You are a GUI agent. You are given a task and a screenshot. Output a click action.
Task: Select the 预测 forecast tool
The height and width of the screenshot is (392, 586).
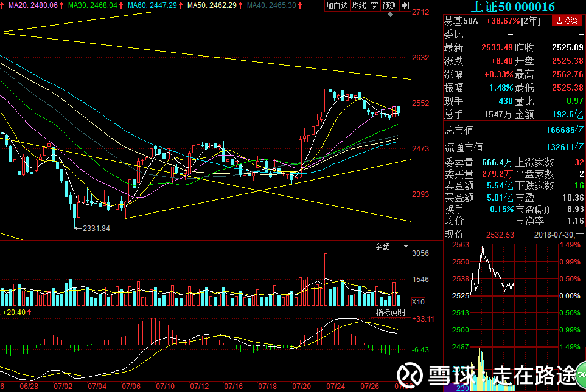click(389, 5)
